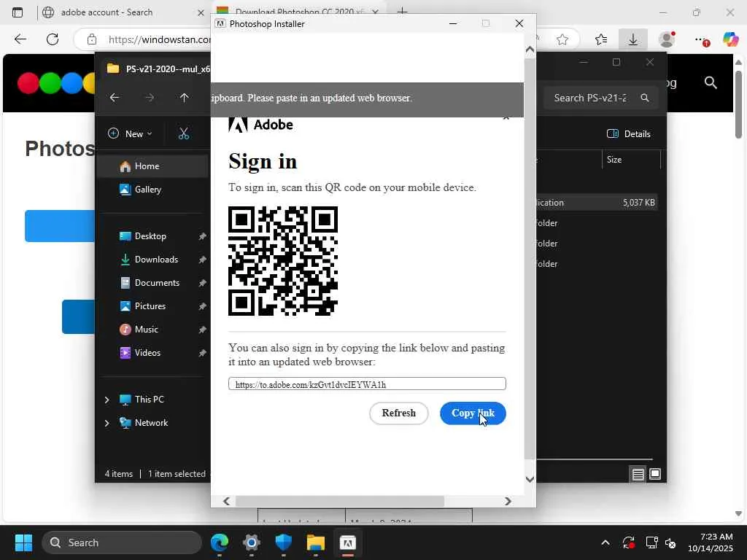
Task: Click the Edge tab actions menu icon
Action: pyautogui.click(x=18, y=12)
